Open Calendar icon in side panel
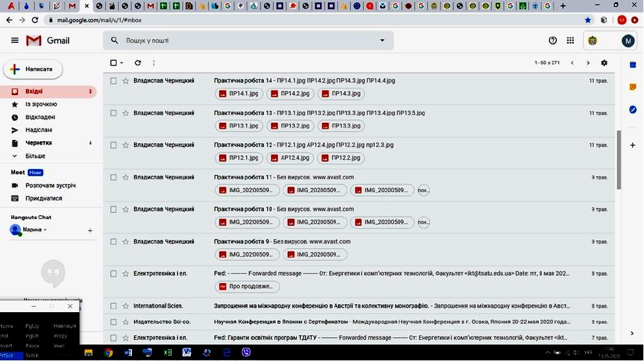Screen dimensions: 644x361 point(633,65)
